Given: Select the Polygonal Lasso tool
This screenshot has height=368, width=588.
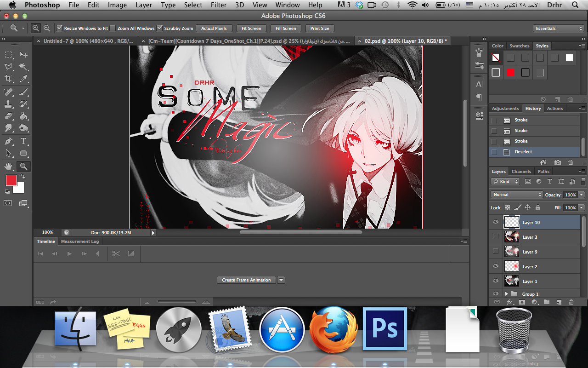Looking at the screenshot, I should [x=8, y=67].
